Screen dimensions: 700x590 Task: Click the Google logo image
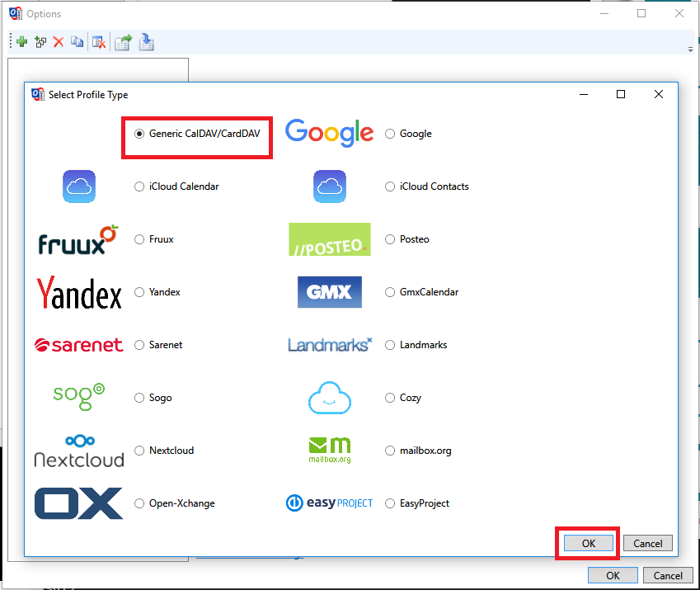point(329,133)
